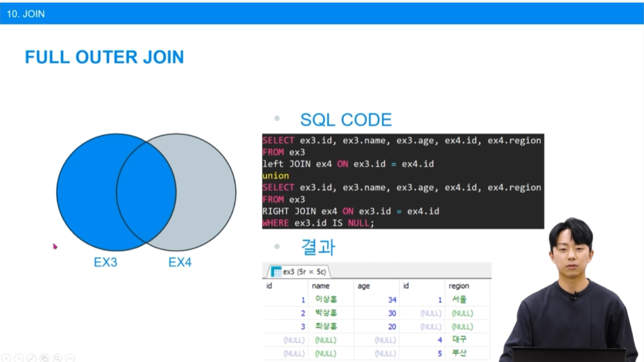This screenshot has height=362, width=644.
Task: Click the age column header
Action: coord(363,286)
